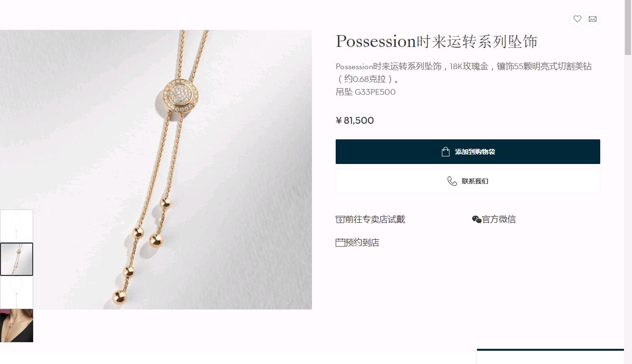632x364 pixels.
Task: Select the first necklace thumbnail
Action: 17,226
